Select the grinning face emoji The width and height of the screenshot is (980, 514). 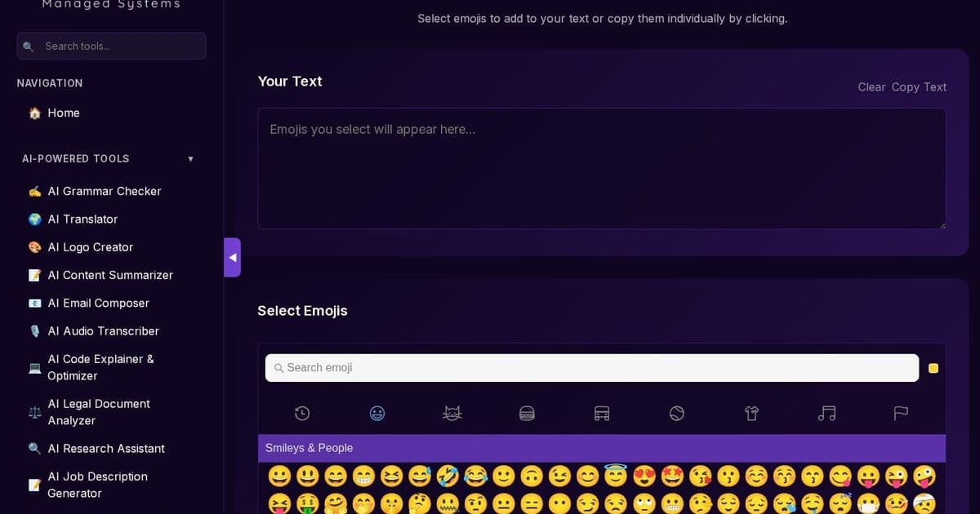pos(279,476)
